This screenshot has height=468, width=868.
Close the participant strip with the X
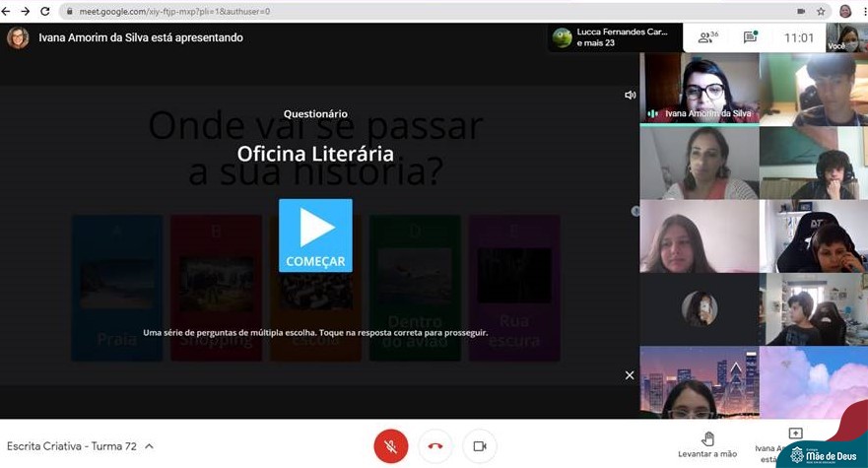(x=630, y=374)
